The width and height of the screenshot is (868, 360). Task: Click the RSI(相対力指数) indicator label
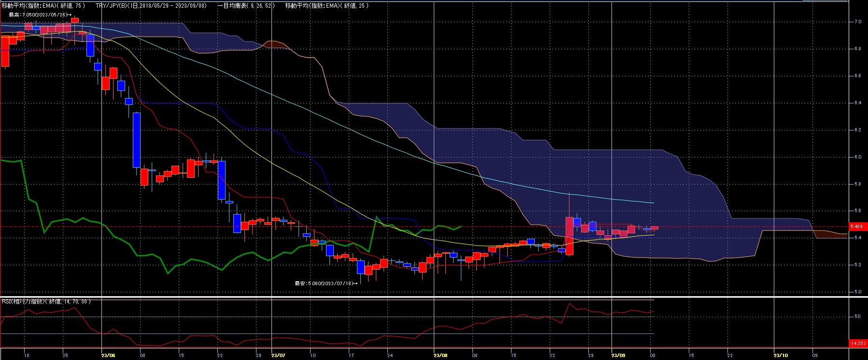[x=46, y=301]
